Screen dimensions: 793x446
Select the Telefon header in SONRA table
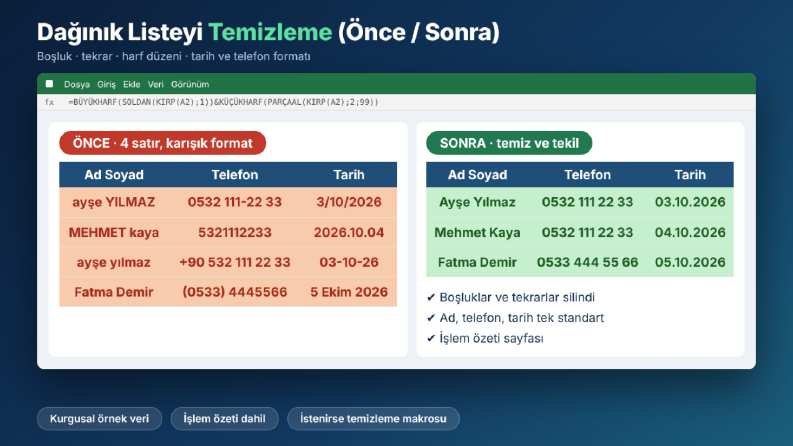click(x=588, y=175)
